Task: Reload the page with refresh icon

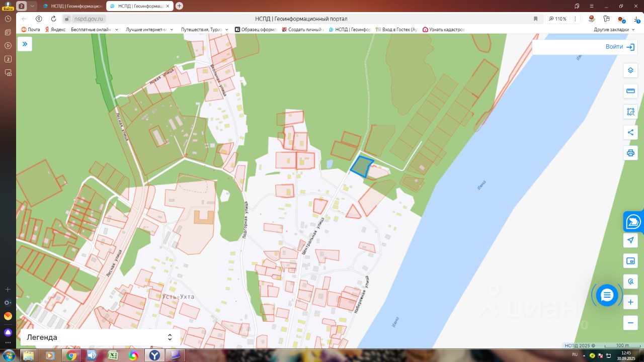Action: click(53, 19)
